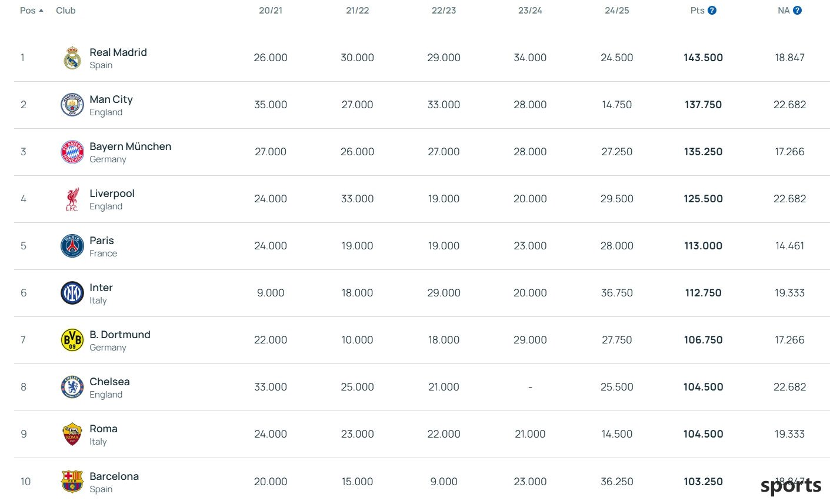Sort by the Pos column arrow

point(41,11)
